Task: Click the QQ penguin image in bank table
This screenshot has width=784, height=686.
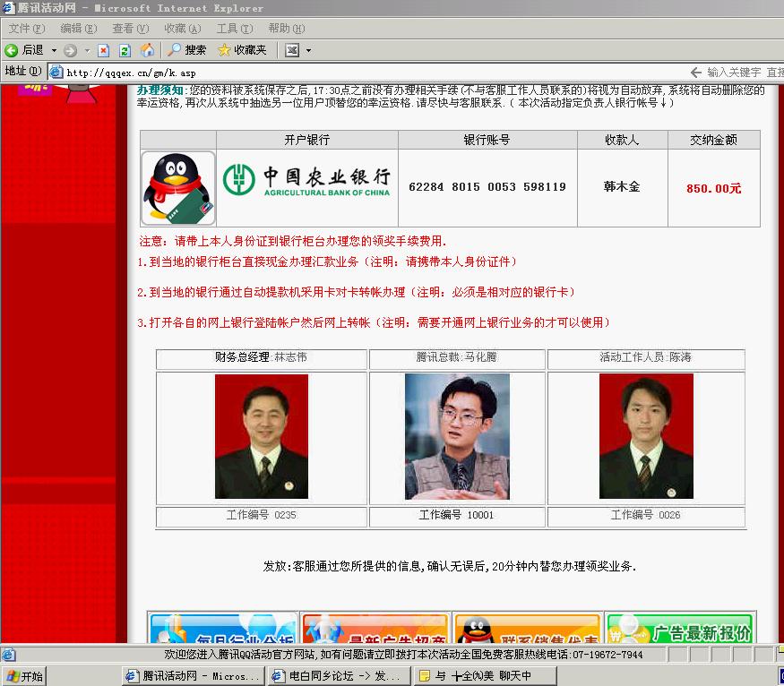Action: (178, 187)
